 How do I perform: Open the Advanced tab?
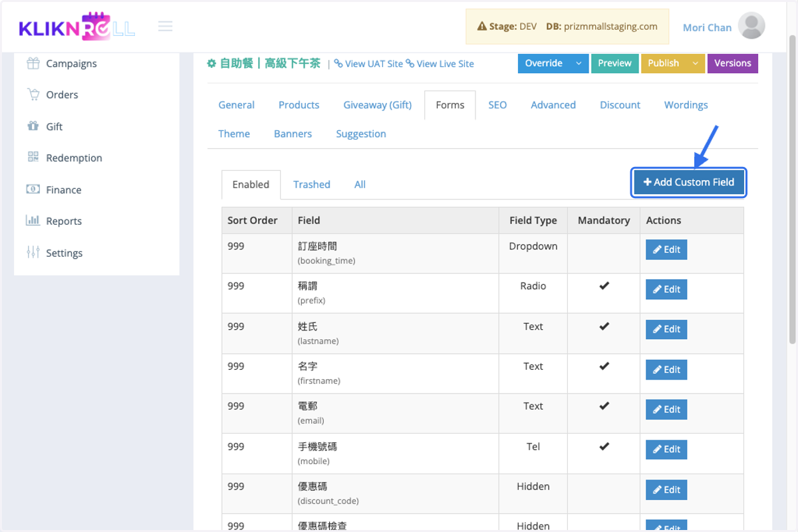click(x=553, y=105)
